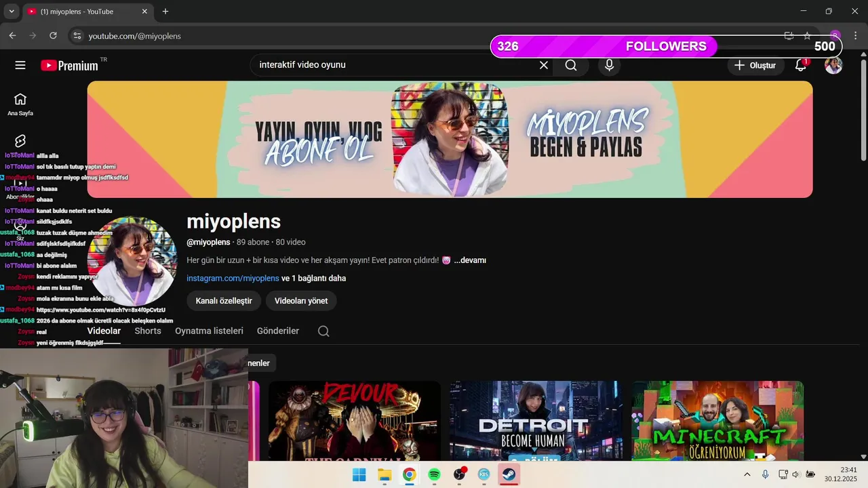
Task: Open Chrome's three-dot menu
Action: pyautogui.click(x=856, y=36)
